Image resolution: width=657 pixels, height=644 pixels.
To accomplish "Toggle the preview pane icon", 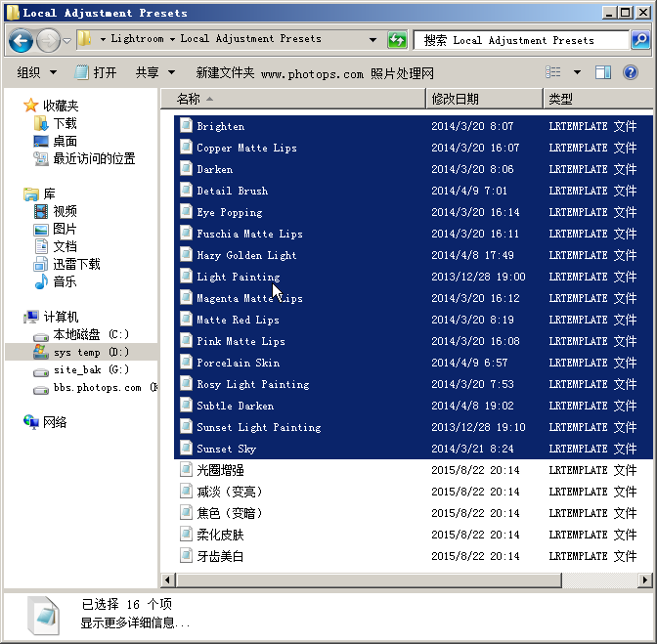I will tap(603, 72).
